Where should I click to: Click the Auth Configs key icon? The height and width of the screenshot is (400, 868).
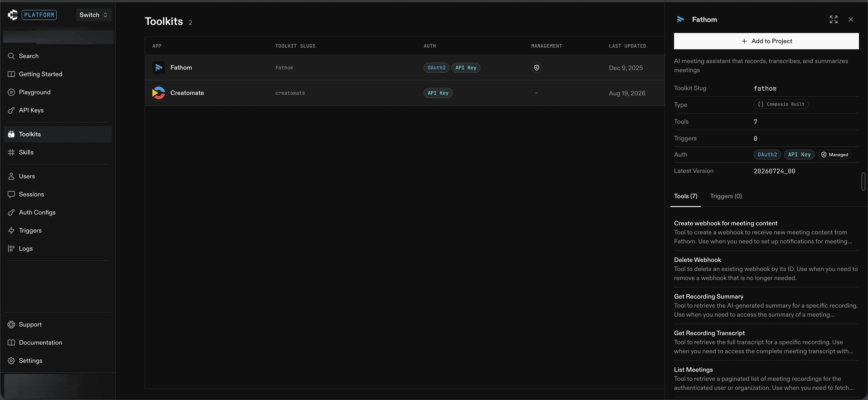pyautogui.click(x=12, y=212)
